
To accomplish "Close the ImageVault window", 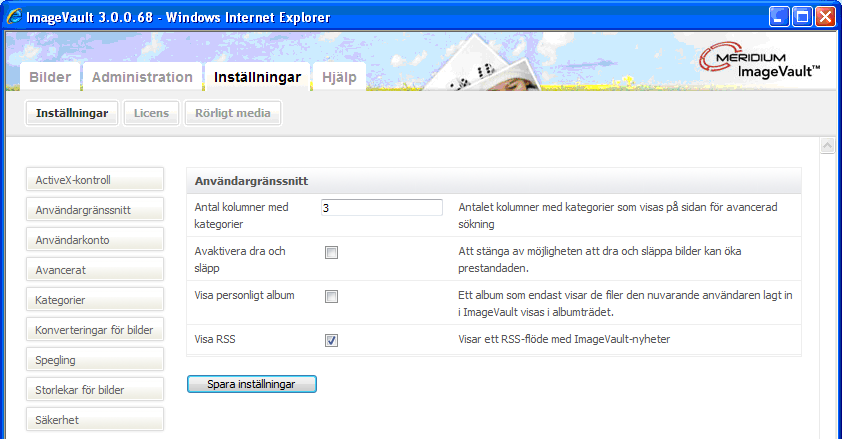I will [825, 17].
